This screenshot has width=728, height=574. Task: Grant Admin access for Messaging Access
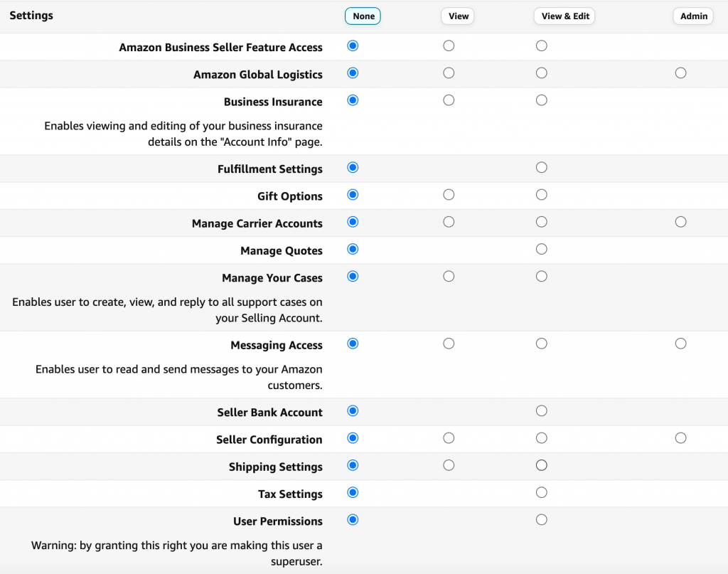click(680, 343)
